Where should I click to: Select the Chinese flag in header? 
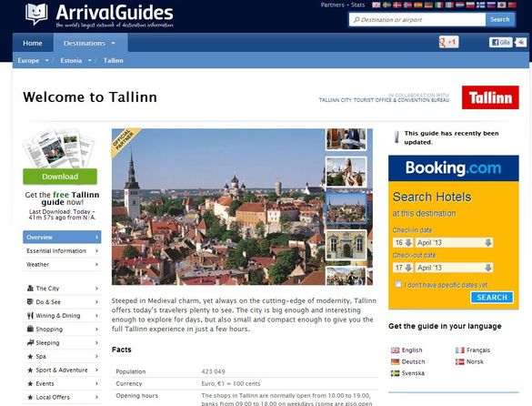(512, 5)
